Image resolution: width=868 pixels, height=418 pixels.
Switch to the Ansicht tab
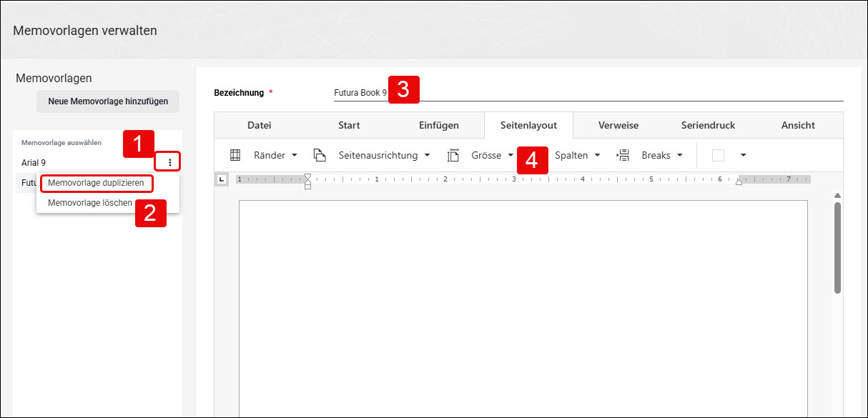(x=798, y=125)
